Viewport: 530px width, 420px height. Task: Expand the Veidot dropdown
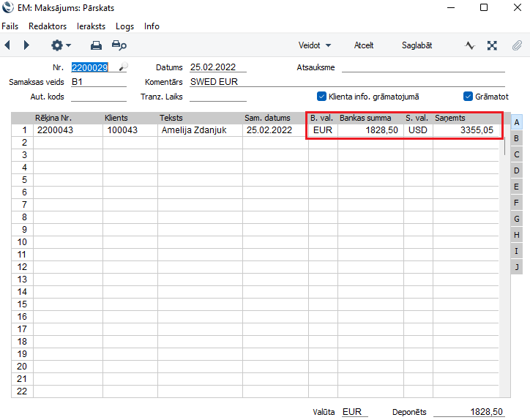(314, 45)
